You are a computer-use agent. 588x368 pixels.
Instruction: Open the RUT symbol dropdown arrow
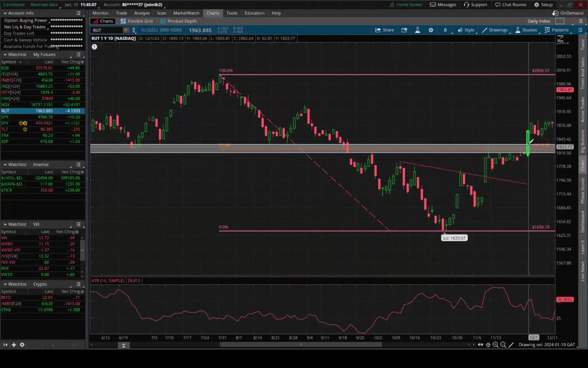click(x=126, y=30)
